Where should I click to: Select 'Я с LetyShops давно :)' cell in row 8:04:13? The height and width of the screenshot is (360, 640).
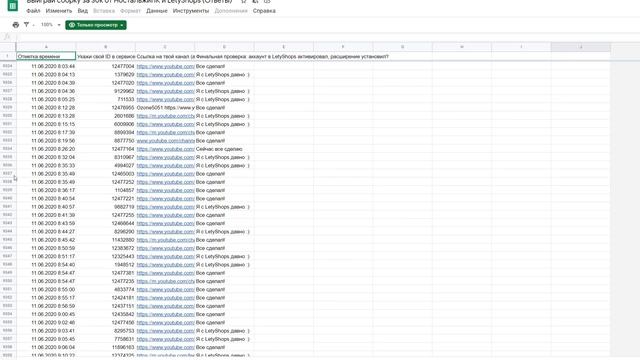[x=224, y=75]
